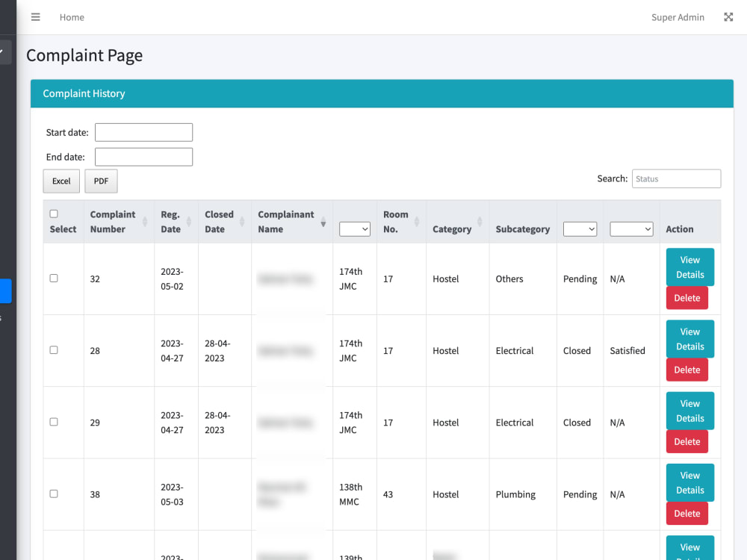Viewport: 747px width, 560px height.
Task: Click the blue active sidebar item
Action: 6,291
